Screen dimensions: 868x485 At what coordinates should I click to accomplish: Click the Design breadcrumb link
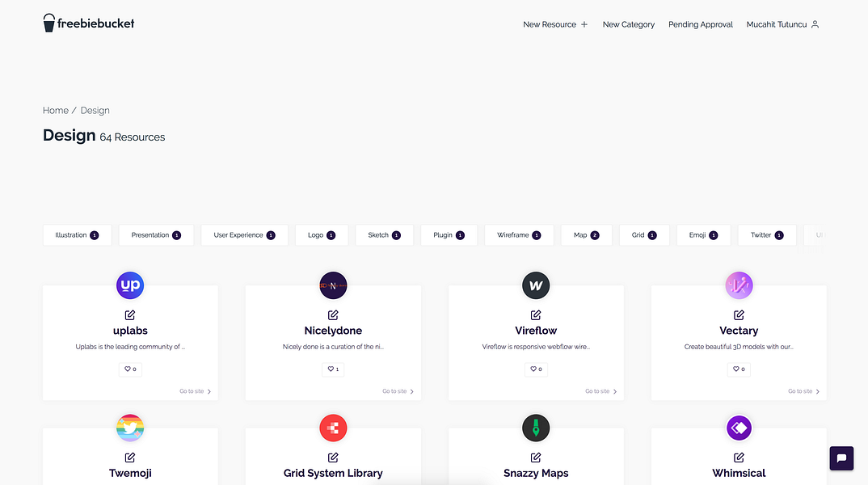point(95,110)
